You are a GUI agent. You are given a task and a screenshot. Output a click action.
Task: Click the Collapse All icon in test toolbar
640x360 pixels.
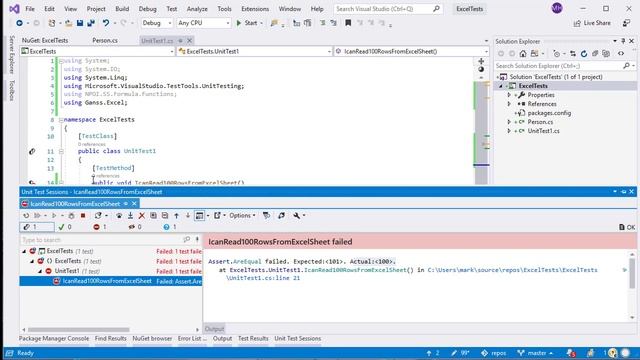[165, 216]
